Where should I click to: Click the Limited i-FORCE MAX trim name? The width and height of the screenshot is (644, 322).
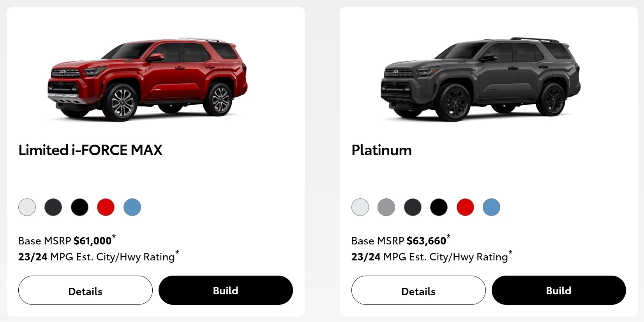click(90, 150)
